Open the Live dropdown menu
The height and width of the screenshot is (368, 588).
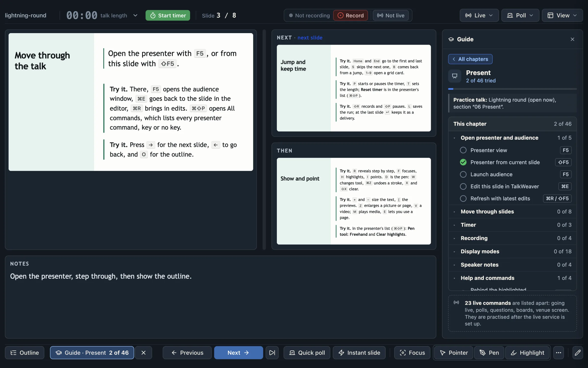click(479, 15)
